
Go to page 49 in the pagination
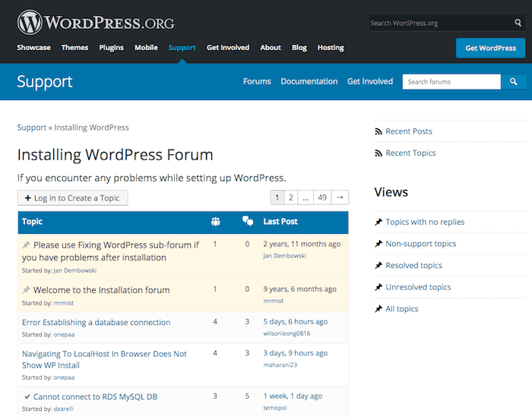pos(322,197)
